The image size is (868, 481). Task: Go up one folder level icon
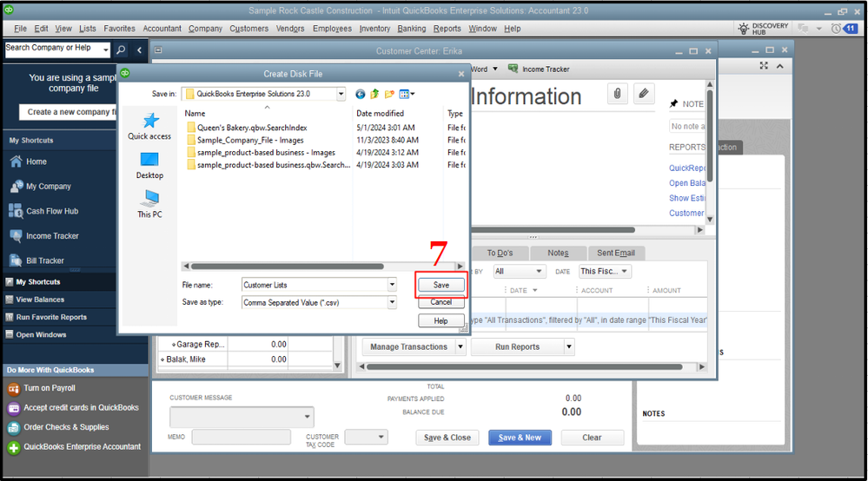coord(375,94)
